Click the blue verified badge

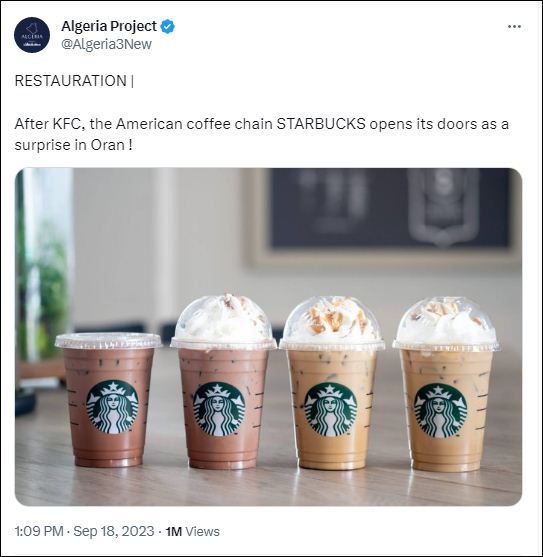click(x=167, y=27)
